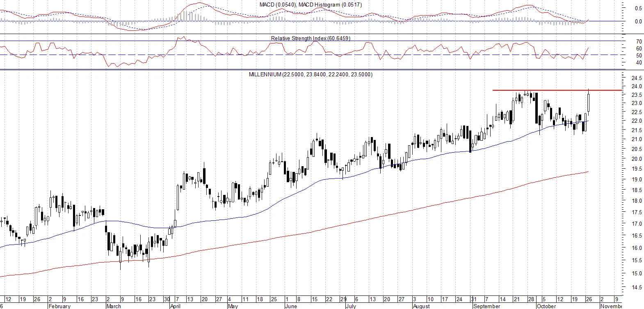The width and height of the screenshot is (644, 309).
Task: Click the red horizontal resistance line
Action: coord(557,90)
